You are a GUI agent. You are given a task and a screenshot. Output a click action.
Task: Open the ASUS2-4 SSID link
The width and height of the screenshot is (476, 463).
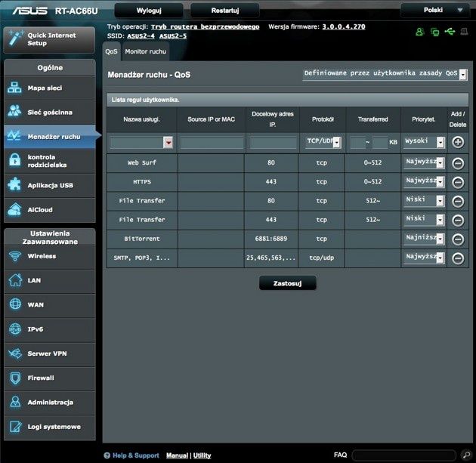tap(141, 36)
